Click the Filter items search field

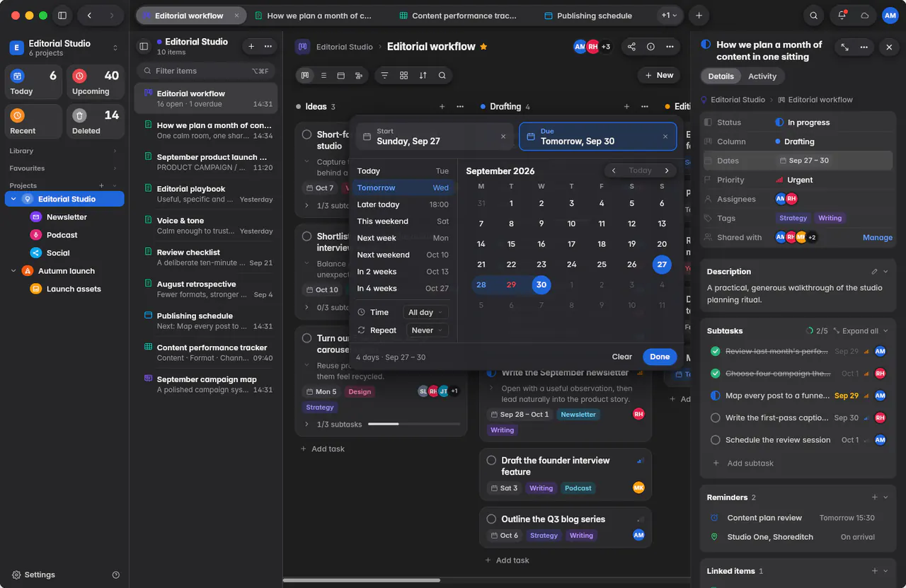point(205,71)
